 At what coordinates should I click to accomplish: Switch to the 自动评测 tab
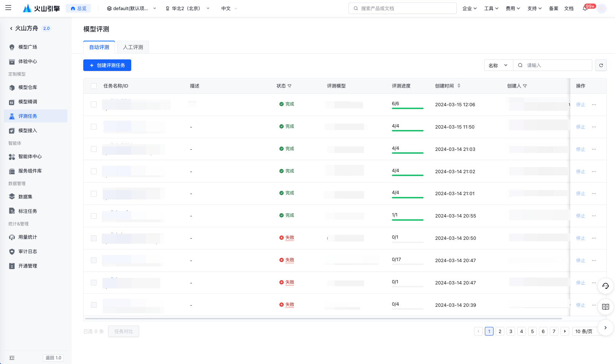point(99,47)
